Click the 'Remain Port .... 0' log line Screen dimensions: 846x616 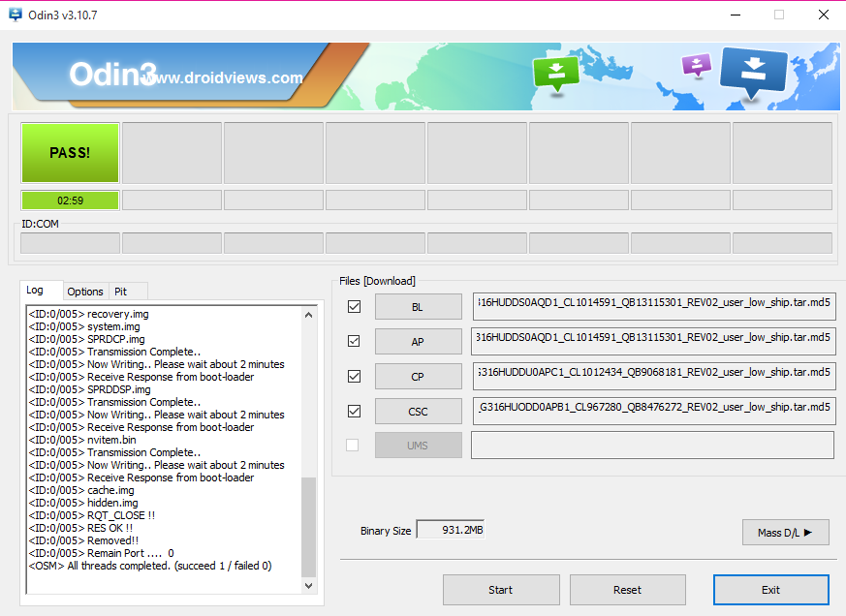(x=102, y=553)
